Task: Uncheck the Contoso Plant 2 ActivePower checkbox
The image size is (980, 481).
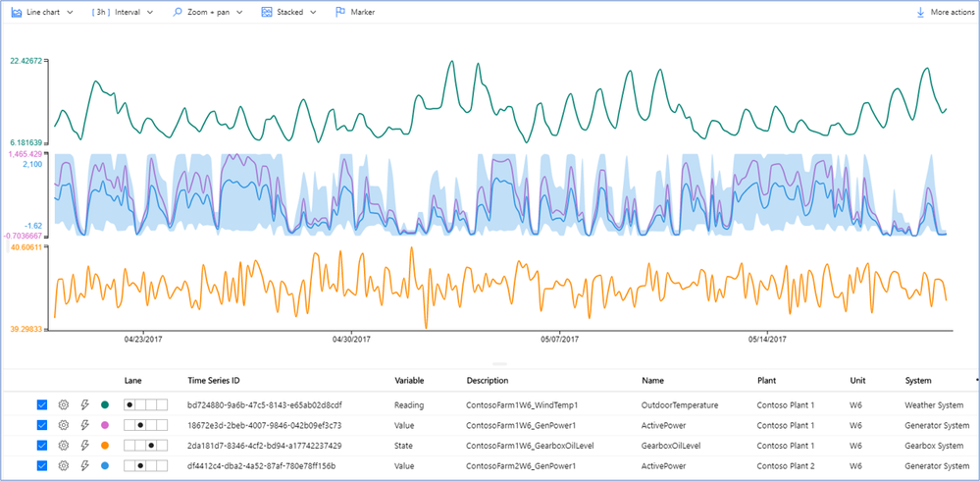Action: tap(42, 466)
